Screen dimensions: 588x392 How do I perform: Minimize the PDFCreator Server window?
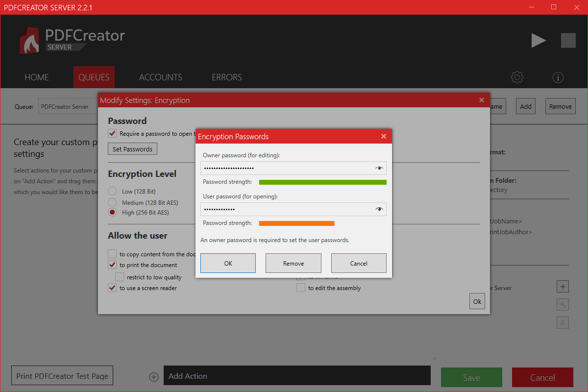pyautogui.click(x=531, y=7)
